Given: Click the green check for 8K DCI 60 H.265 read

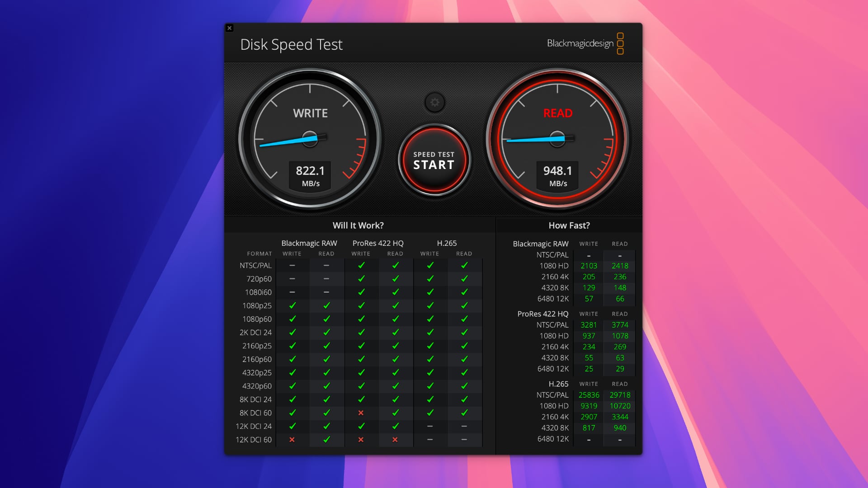Looking at the screenshot, I should click(x=464, y=413).
